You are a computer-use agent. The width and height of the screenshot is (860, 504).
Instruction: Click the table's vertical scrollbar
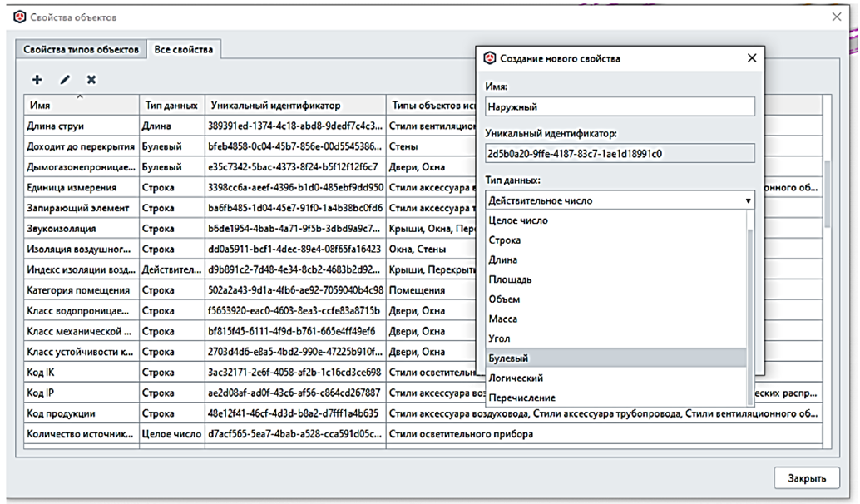click(x=827, y=191)
